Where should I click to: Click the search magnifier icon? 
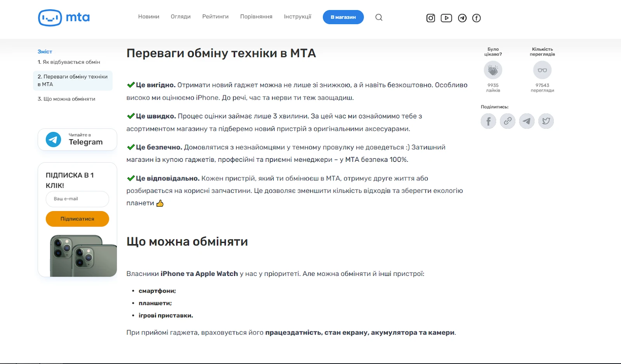click(x=379, y=17)
